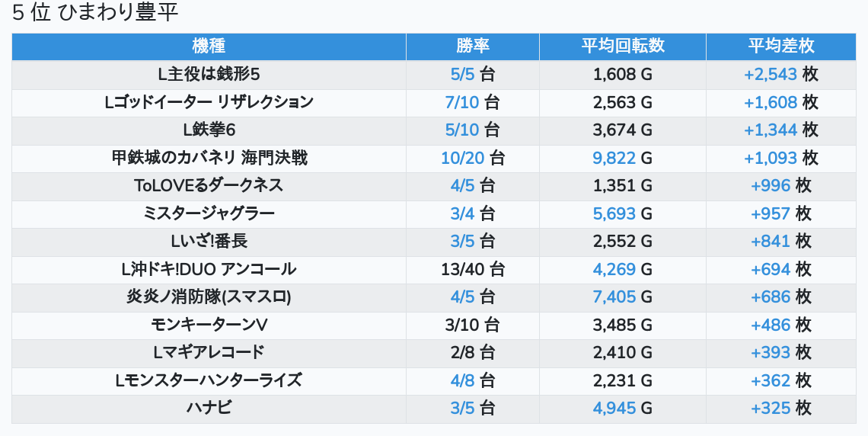868x436 pixels.
Task: Open the Lゴッドイーター リザレクション row
Action: 209,102
